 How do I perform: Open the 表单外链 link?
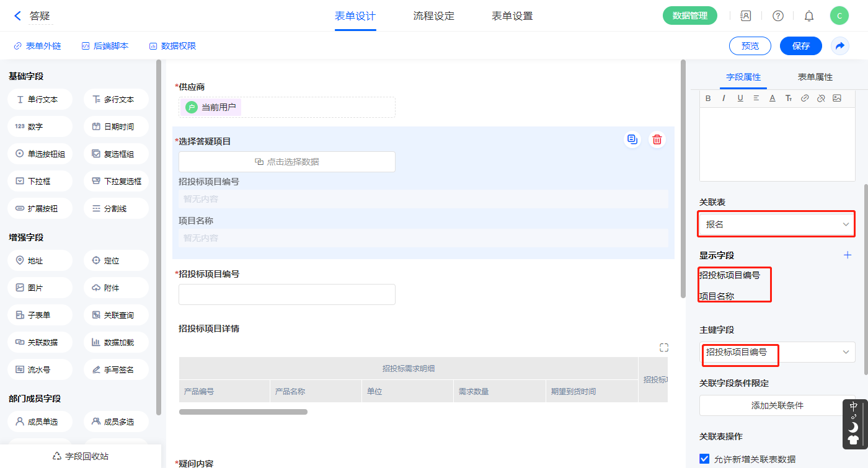(37, 46)
